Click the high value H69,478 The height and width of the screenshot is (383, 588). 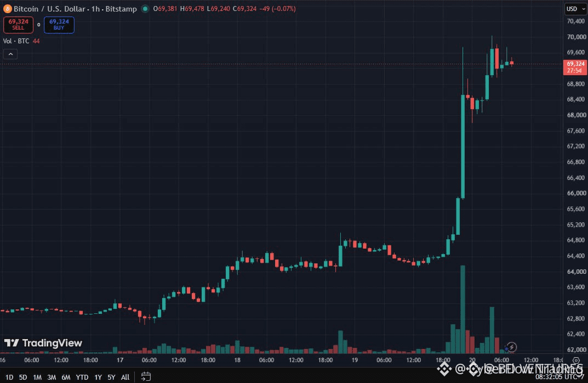(x=192, y=9)
